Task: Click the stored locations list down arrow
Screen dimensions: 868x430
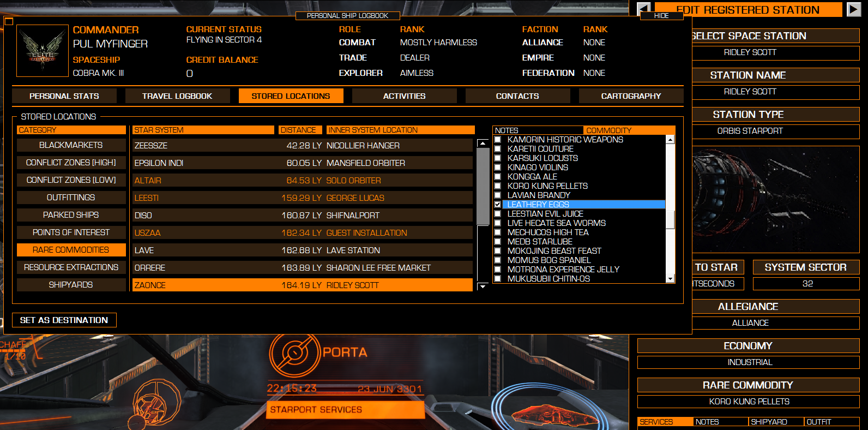Action: (483, 286)
